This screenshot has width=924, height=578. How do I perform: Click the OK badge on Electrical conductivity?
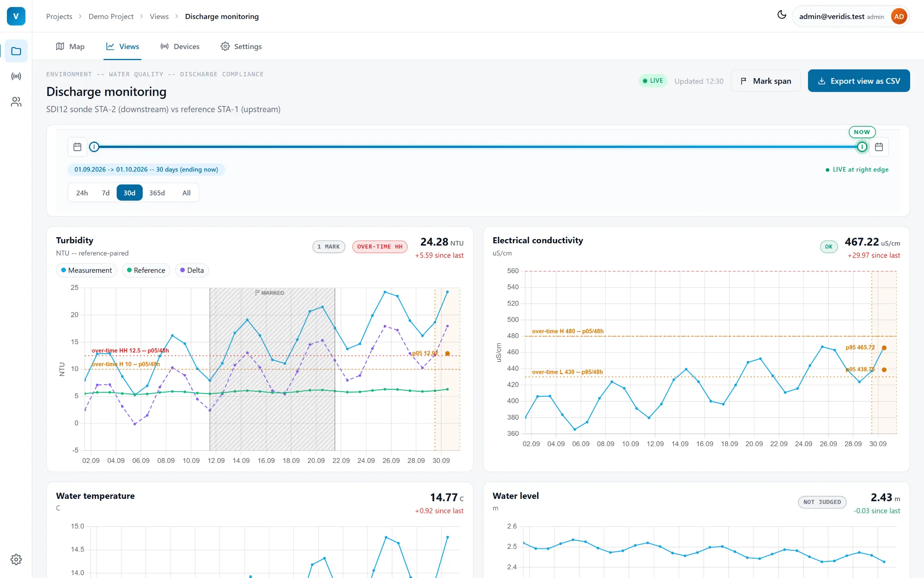pyautogui.click(x=829, y=247)
